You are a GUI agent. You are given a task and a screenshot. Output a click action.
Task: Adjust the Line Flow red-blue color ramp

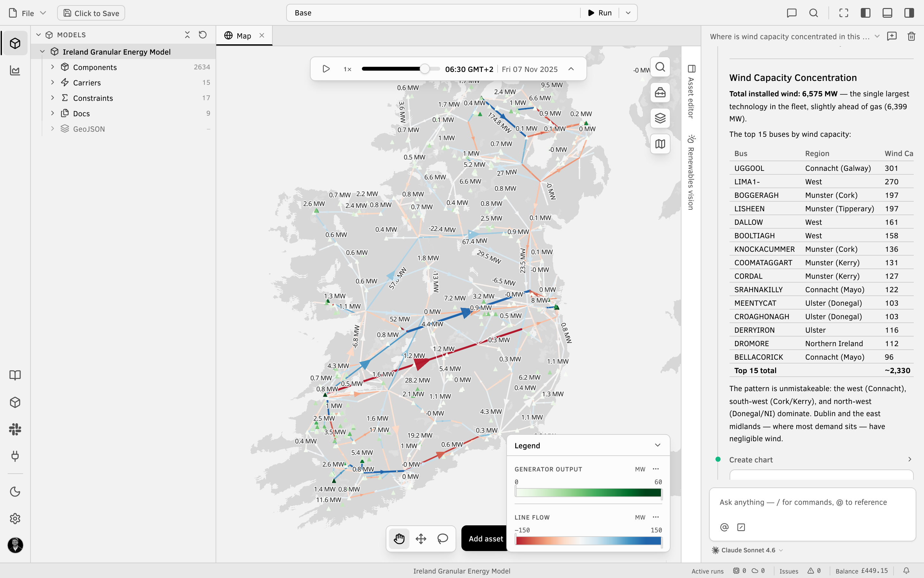(x=588, y=541)
